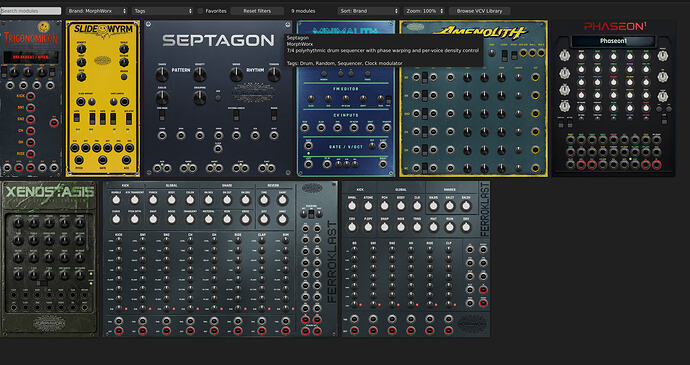The image size is (690, 365).
Task: Click the Septagon small round push button
Action: coord(218,97)
